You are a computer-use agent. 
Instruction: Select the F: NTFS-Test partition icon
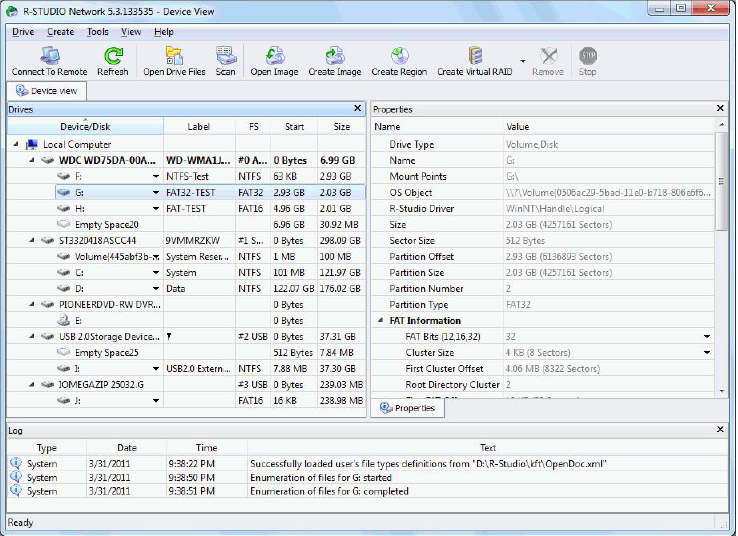pyautogui.click(x=64, y=176)
